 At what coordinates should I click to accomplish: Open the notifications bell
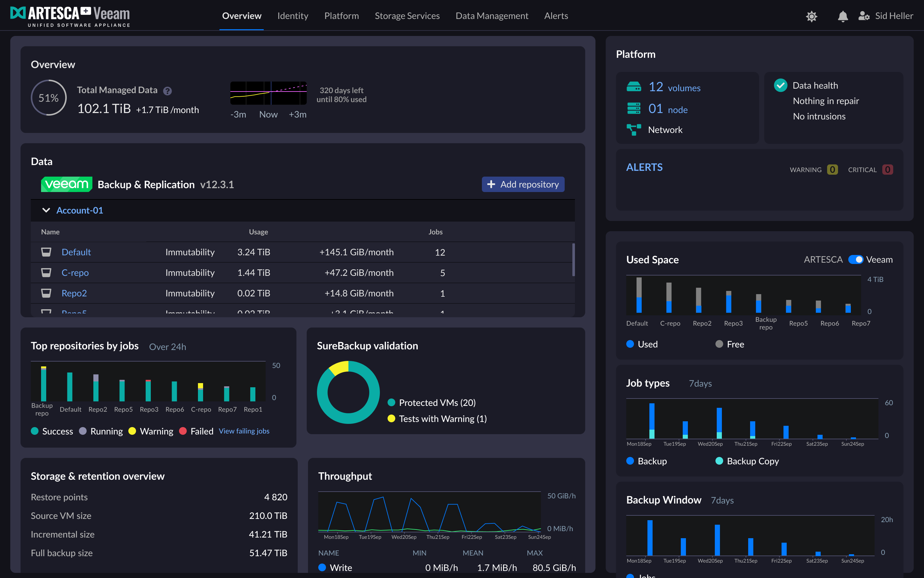843,16
